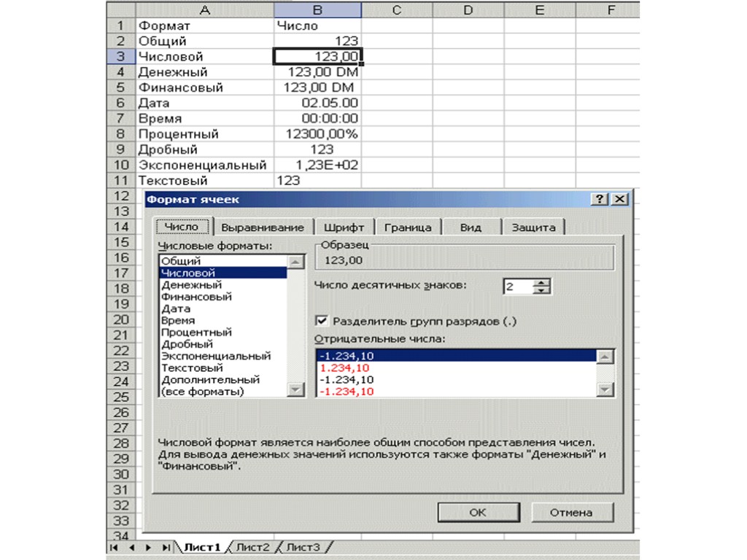Select Время in number formats list

point(223,321)
